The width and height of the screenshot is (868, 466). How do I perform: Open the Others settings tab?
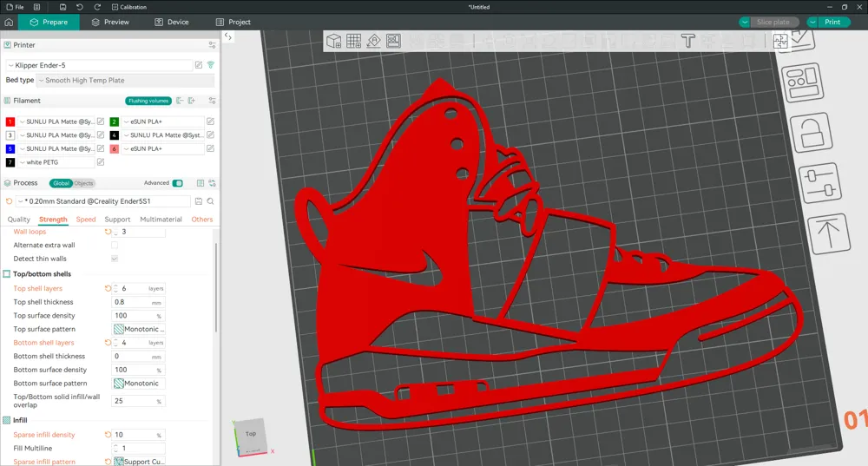(x=202, y=220)
